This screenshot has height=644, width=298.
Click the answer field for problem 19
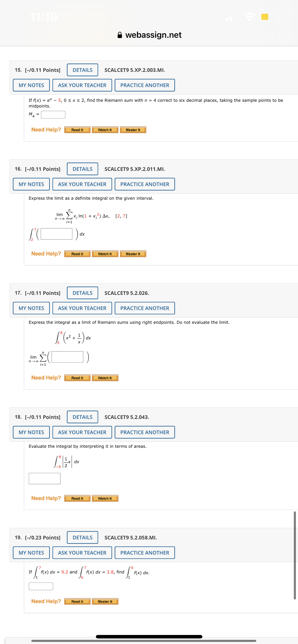[x=41, y=586]
